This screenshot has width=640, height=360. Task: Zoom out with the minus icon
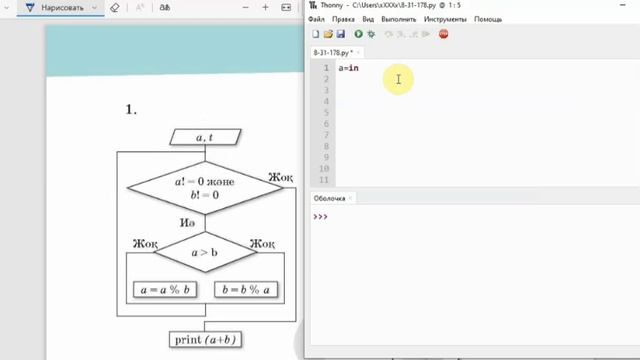[x=245, y=7]
